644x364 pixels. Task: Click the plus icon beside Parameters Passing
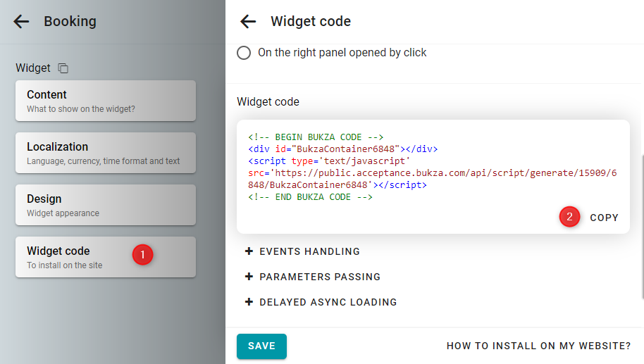[249, 277]
